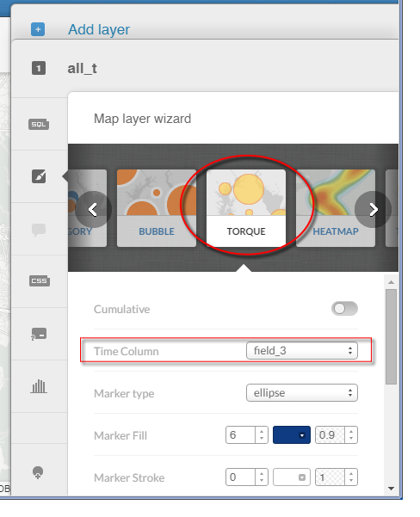Image resolution: width=420 pixels, height=517 pixels.
Task: Open the CSS editor panel
Action: click(40, 281)
